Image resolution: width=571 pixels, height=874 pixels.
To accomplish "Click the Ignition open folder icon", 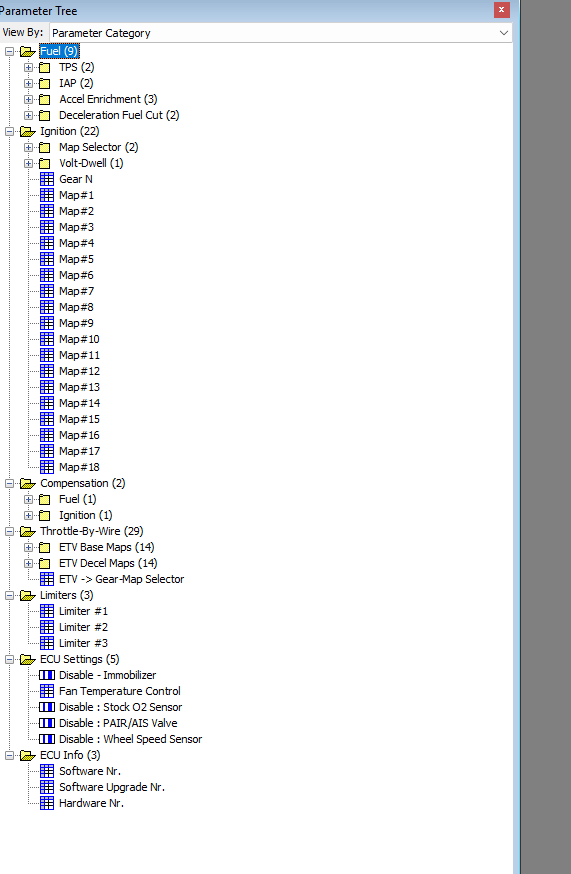I will [x=27, y=132].
